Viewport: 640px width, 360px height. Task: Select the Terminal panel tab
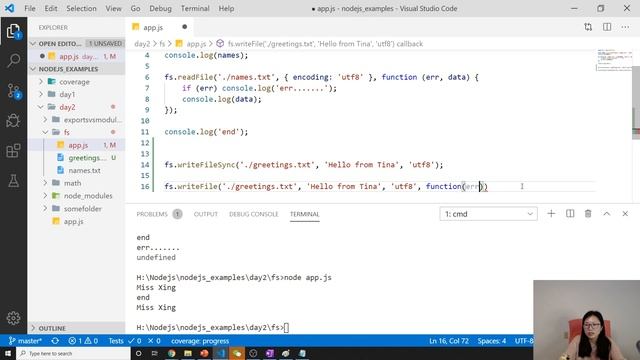pyautogui.click(x=304, y=214)
